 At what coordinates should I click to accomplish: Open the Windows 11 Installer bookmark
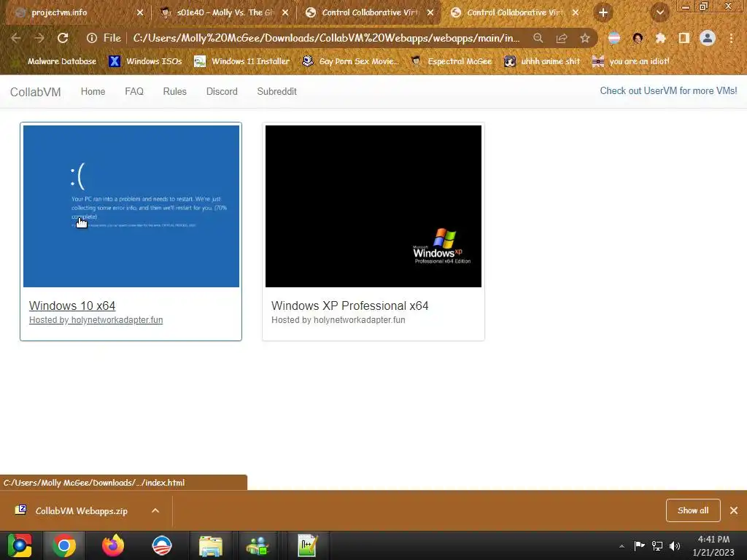242,61
